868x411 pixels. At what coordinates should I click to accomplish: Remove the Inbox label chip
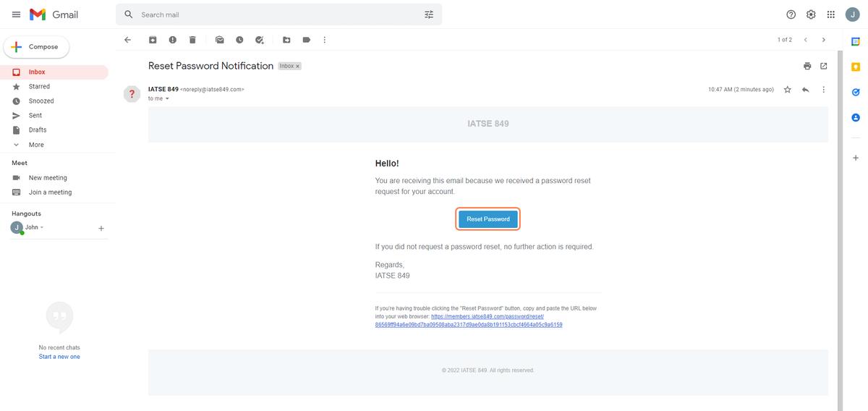pos(297,66)
